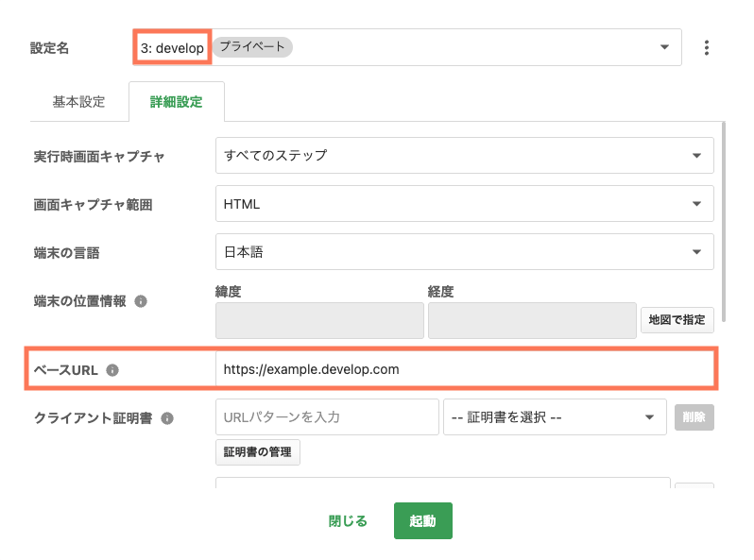Open the 実行時画面キャプチャ dropdown

click(465, 155)
